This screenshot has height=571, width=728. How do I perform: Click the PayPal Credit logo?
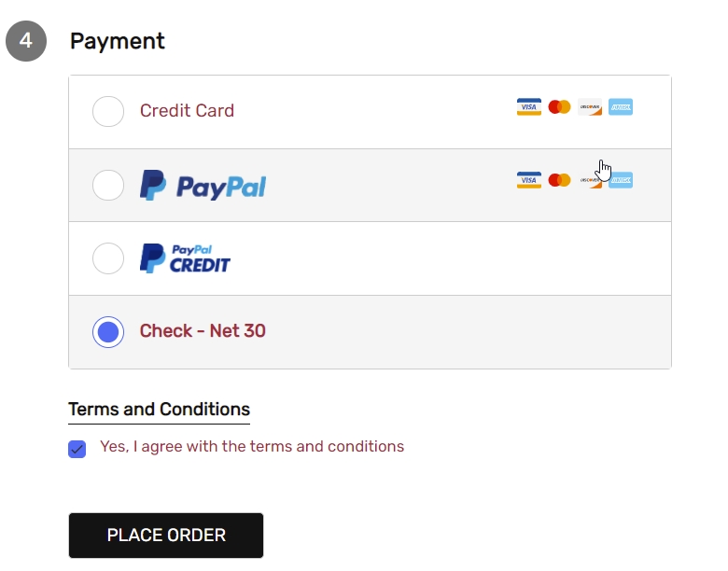click(185, 258)
